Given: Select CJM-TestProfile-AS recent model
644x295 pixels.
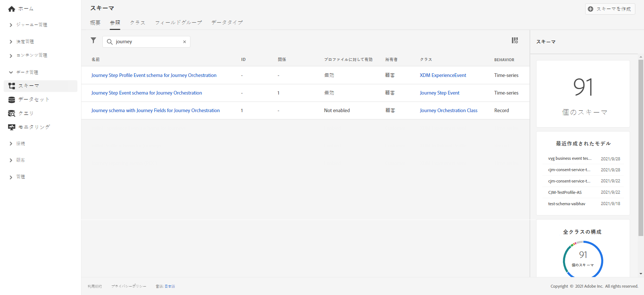Looking at the screenshot, I should pos(565,192).
